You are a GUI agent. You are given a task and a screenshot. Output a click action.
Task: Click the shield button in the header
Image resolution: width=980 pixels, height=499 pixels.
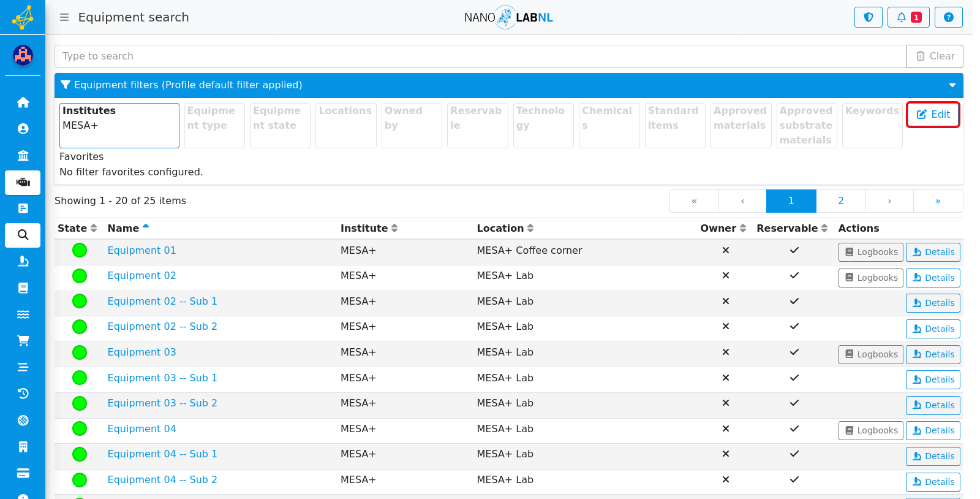click(869, 17)
